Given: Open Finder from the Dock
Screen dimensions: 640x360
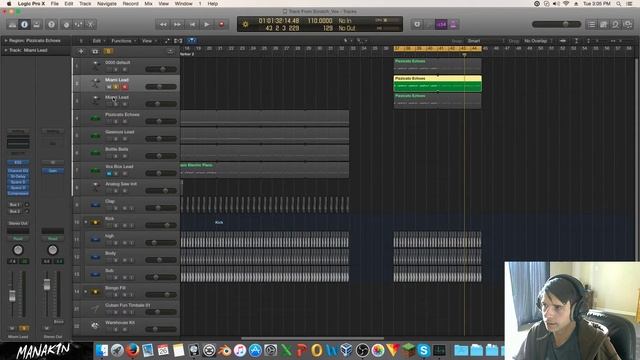Looking at the screenshot, I should point(102,350).
